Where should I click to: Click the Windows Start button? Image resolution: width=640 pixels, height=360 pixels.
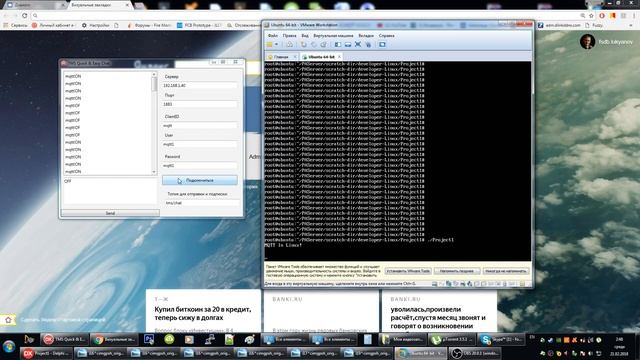tap(9, 347)
